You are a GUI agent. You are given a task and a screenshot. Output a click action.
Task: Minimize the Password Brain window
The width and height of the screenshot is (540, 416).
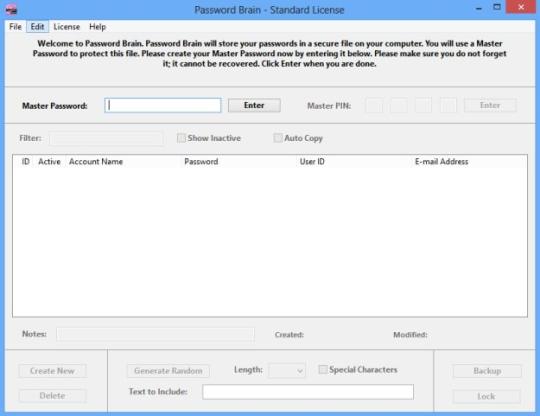coord(479,8)
